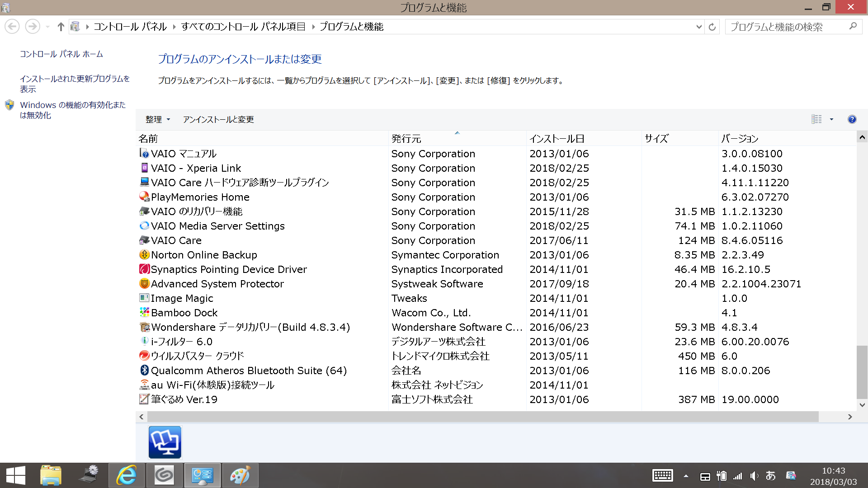Open the 整理 dropdown menu
Image resolution: width=868 pixels, height=488 pixels.
[157, 119]
